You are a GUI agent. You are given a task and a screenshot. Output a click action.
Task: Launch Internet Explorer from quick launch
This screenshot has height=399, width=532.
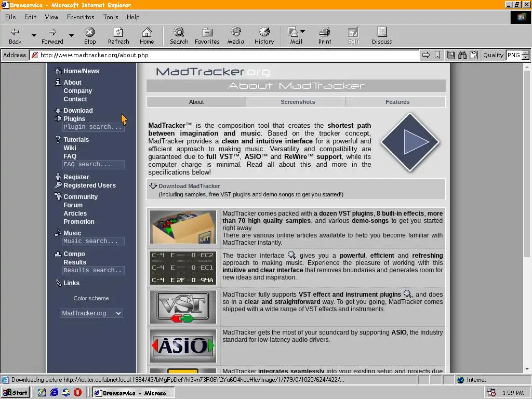[54, 393]
